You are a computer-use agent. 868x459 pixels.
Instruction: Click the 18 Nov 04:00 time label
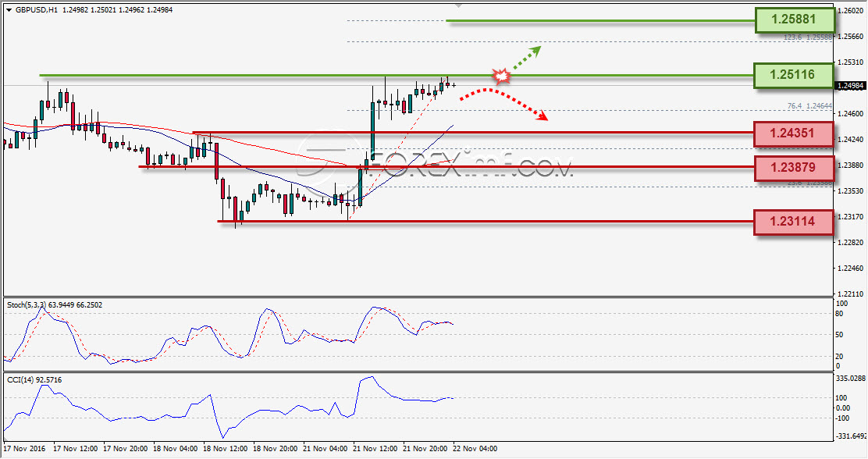[x=176, y=449]
